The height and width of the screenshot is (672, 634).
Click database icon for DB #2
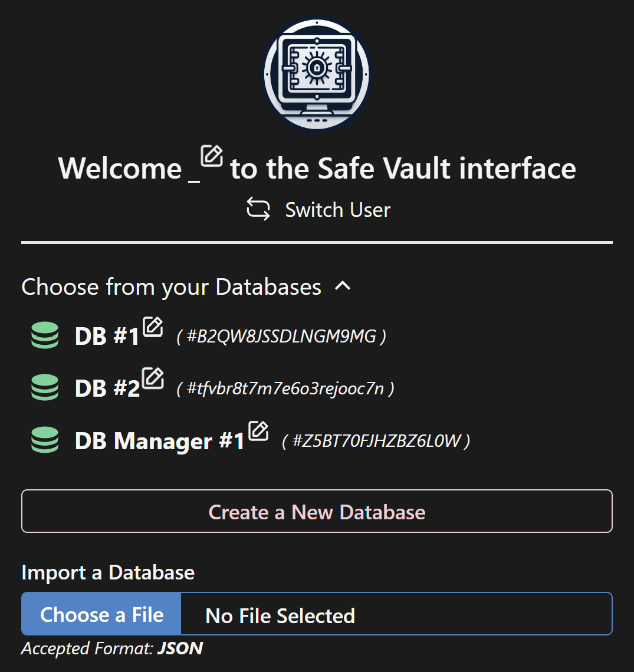(x=45, y=387)
